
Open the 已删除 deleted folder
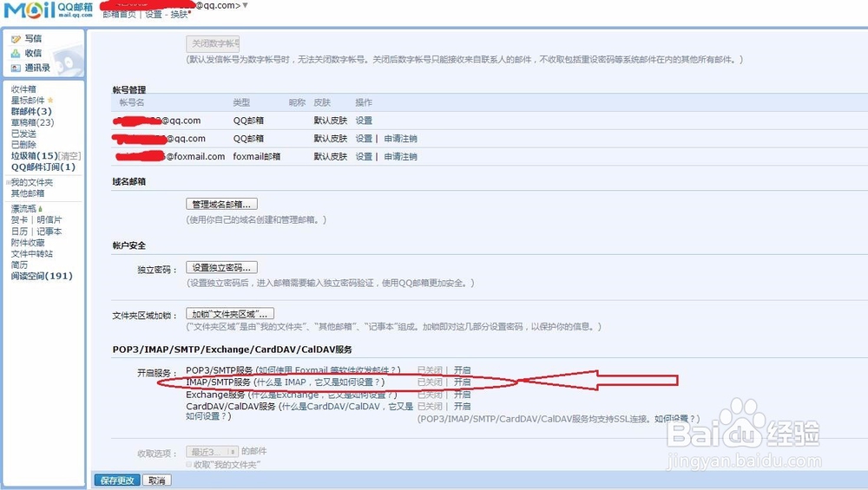pos(23,144)
